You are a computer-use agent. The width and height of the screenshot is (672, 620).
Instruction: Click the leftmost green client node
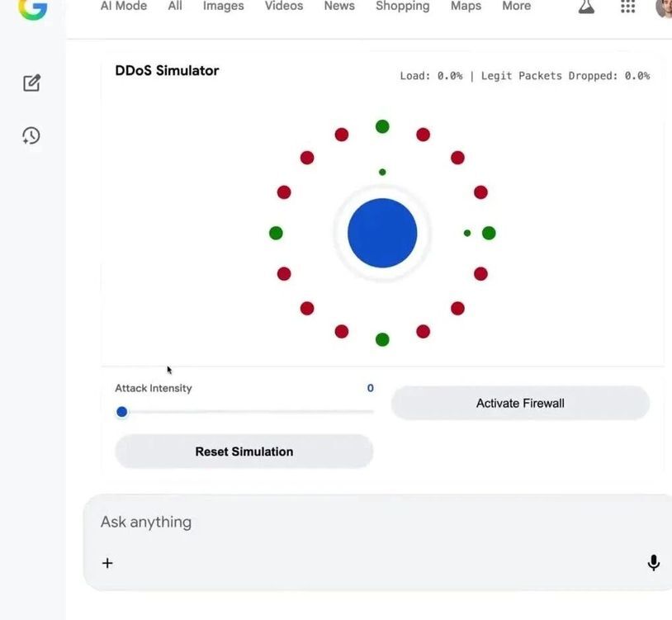pyautogui.click(x=276, y=233)
